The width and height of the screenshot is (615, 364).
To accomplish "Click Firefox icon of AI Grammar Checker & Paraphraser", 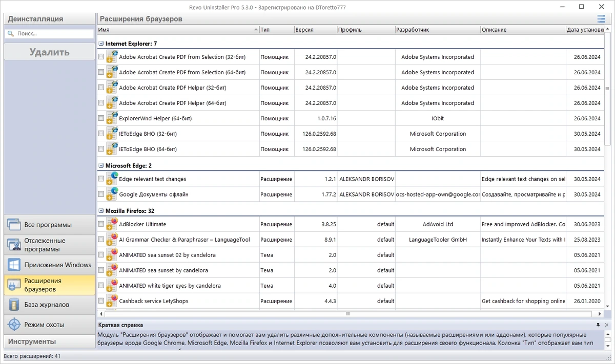I will click(x=112, y=240).
